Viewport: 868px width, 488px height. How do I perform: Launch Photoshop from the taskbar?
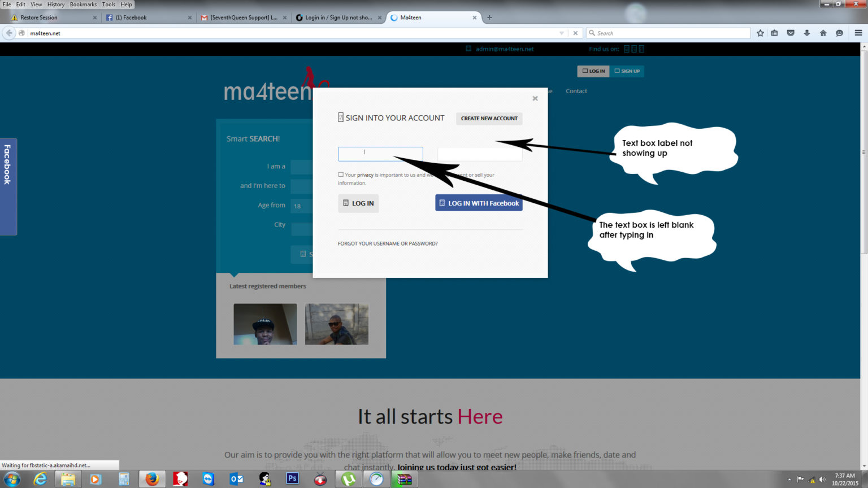point(292,479)
